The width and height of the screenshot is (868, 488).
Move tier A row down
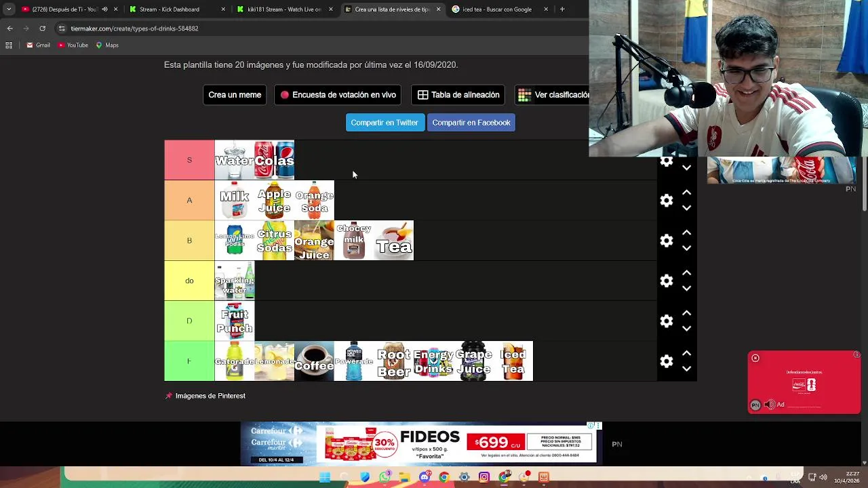pos(686,208)
